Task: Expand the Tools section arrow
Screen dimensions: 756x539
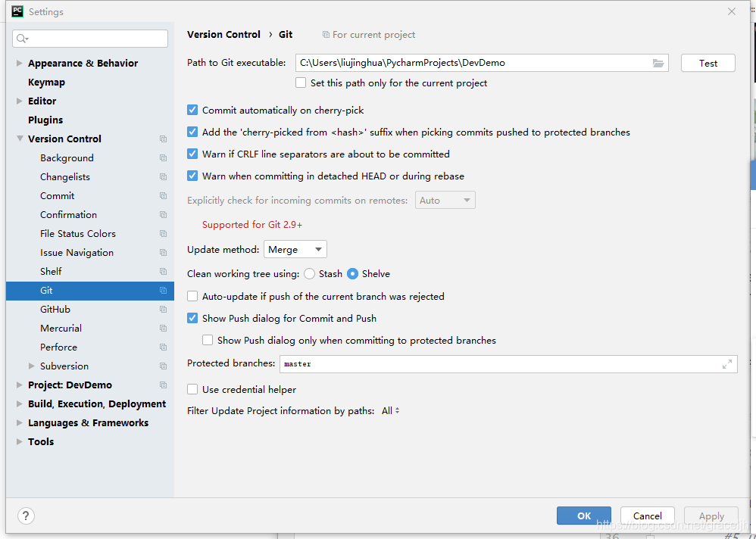Action: click(x=19, y=441)
